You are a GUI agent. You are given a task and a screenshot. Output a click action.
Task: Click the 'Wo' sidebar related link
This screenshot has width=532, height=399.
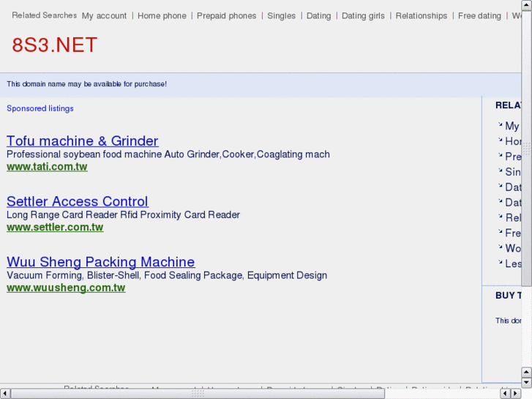click(513, 248)
